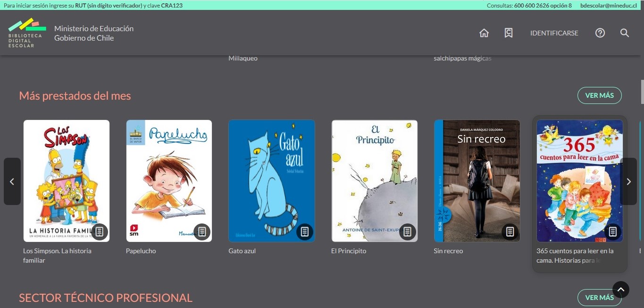This screenshot has width=644, height=308.
Task: Click the ebook icon on Sin recreo cover
Action: [510, 231]
